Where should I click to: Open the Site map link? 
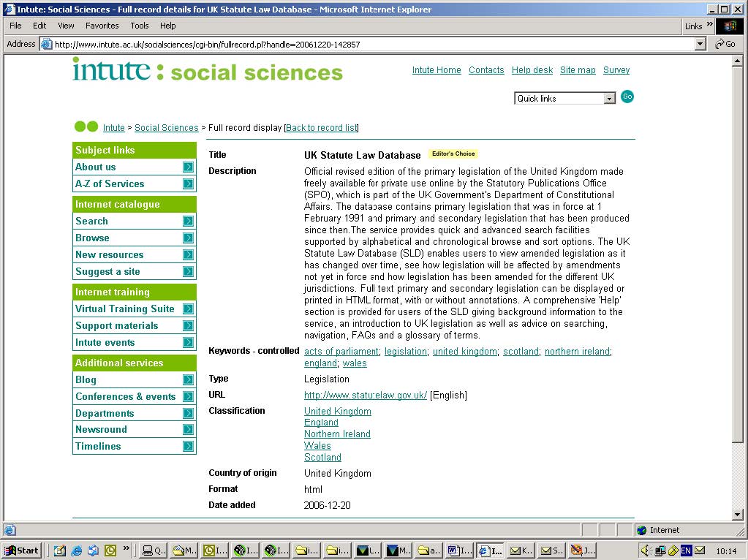[578, 70]
